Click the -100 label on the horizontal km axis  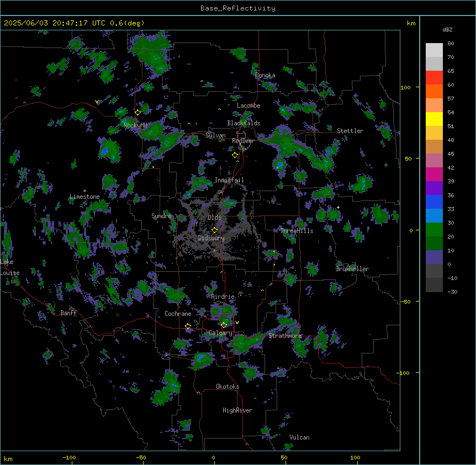tap(69, 457)
